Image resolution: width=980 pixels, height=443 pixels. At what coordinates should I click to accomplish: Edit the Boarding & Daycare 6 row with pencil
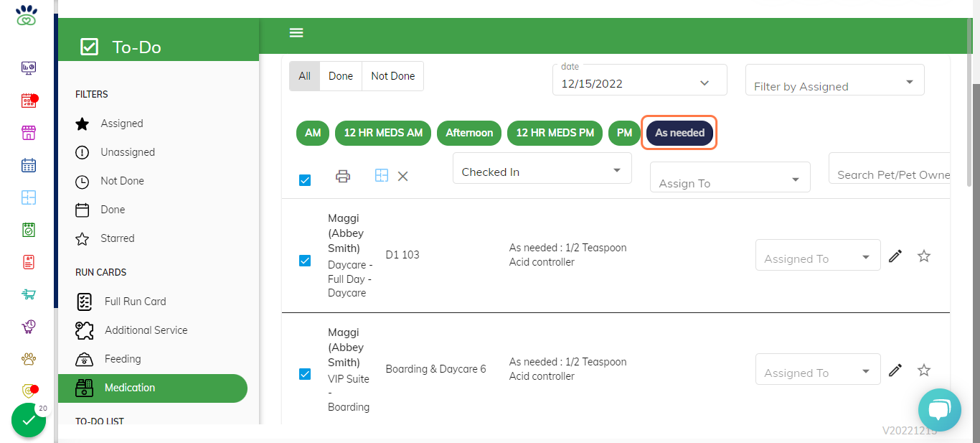[895, 370]
